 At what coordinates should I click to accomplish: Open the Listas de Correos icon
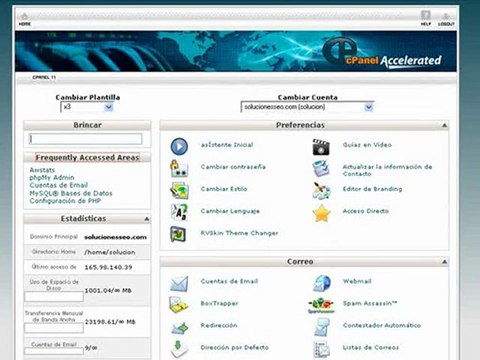point(322,349)
